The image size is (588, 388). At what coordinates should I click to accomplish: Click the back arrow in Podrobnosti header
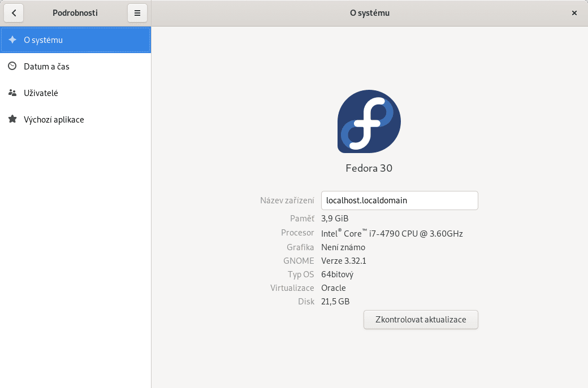click(13, 12)
